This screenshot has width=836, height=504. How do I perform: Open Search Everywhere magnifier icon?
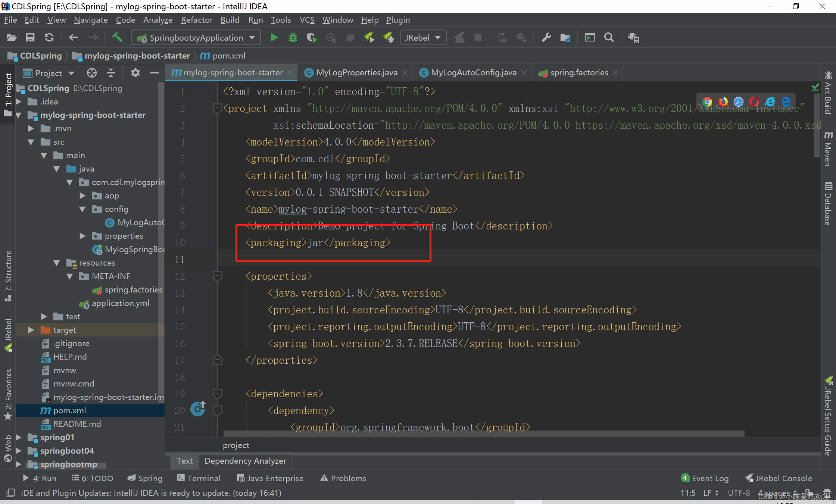(609, 38)
